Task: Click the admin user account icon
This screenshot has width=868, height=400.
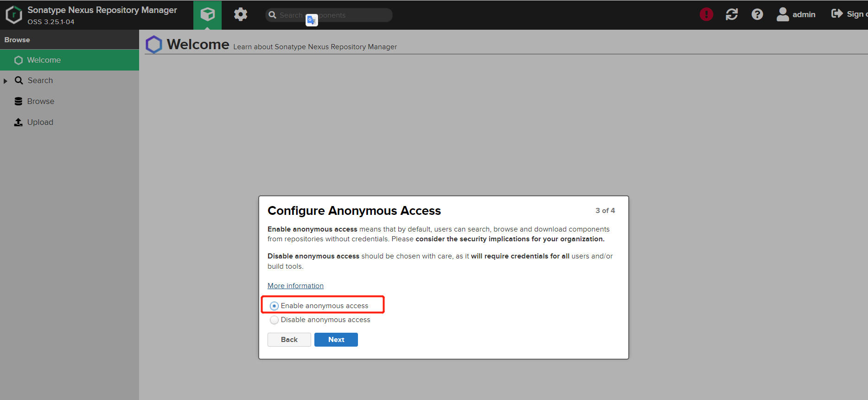Action: pyautogui.click(x=783, y=14)
